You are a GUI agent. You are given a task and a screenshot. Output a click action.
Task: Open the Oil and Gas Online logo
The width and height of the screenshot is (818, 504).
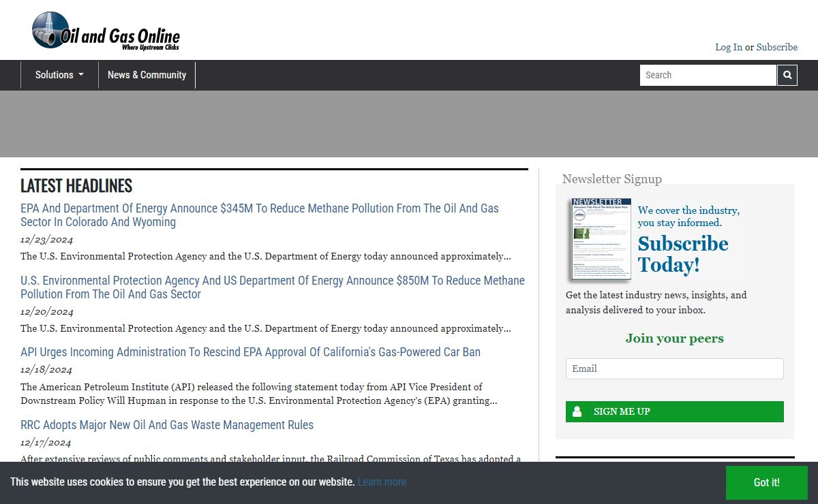tap(106, 31)
